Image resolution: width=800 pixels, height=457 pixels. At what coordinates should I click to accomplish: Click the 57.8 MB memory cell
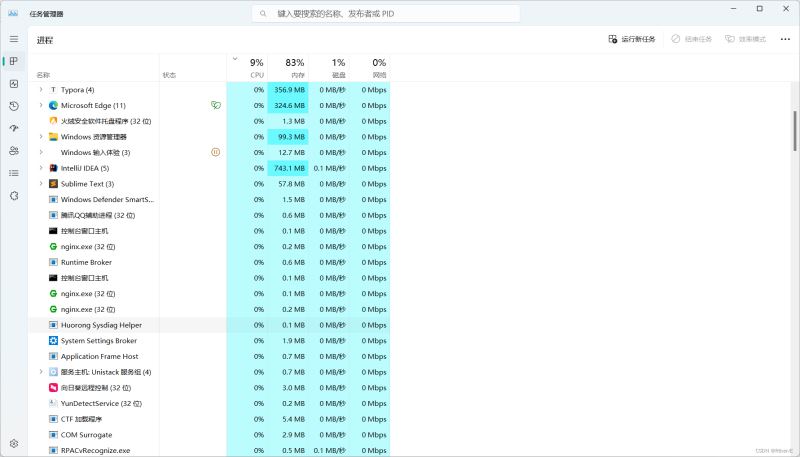click(x=288, y=184)
